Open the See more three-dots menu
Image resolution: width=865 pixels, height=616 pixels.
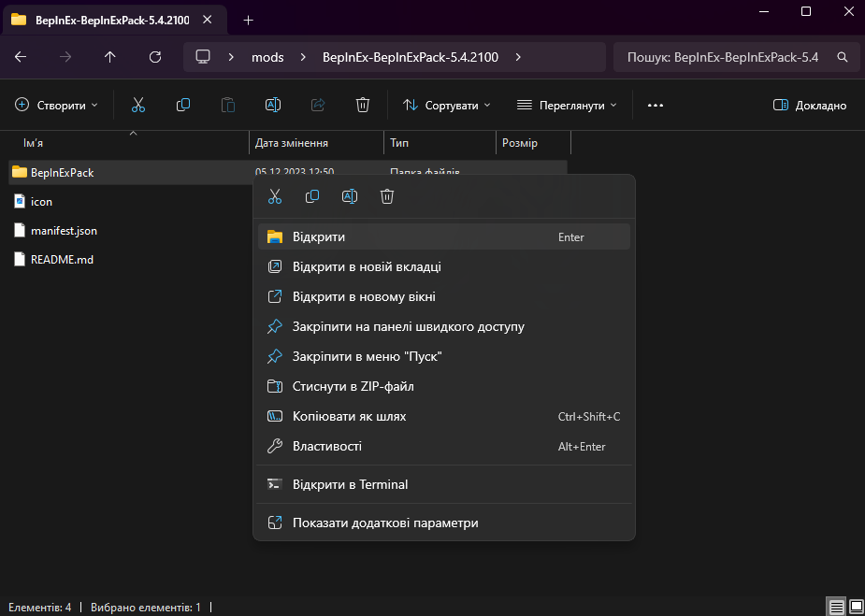point(656,106)
